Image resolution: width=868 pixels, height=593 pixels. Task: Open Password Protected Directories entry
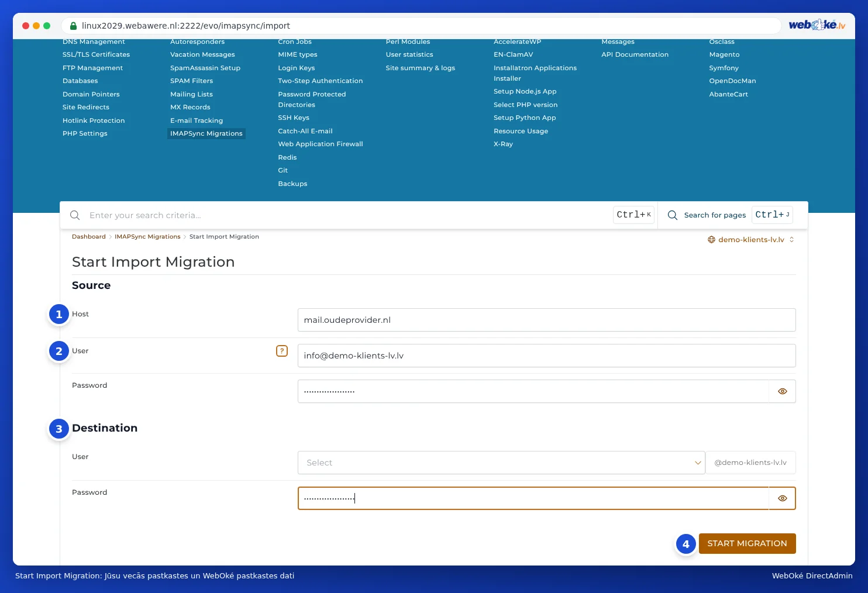coord(312,99)
